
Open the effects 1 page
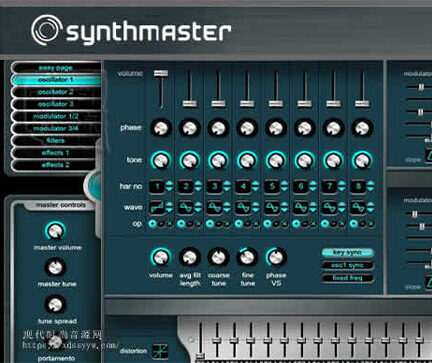56,153
